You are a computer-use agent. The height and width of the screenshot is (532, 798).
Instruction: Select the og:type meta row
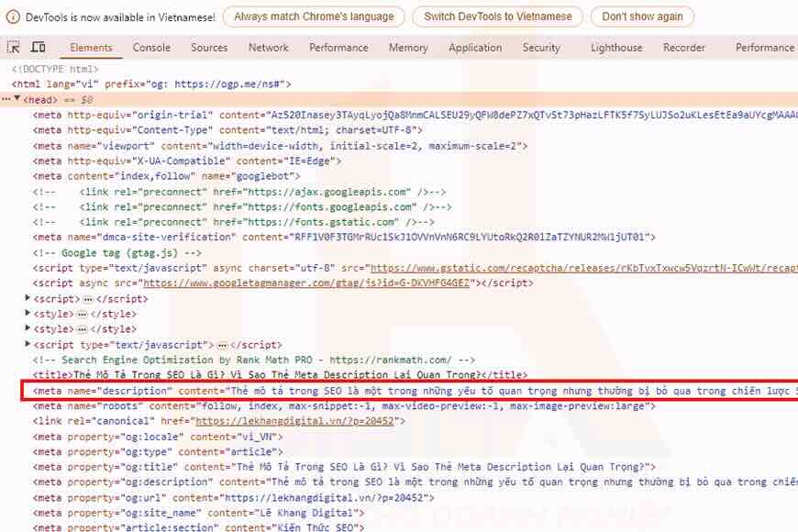click(158, 452)
